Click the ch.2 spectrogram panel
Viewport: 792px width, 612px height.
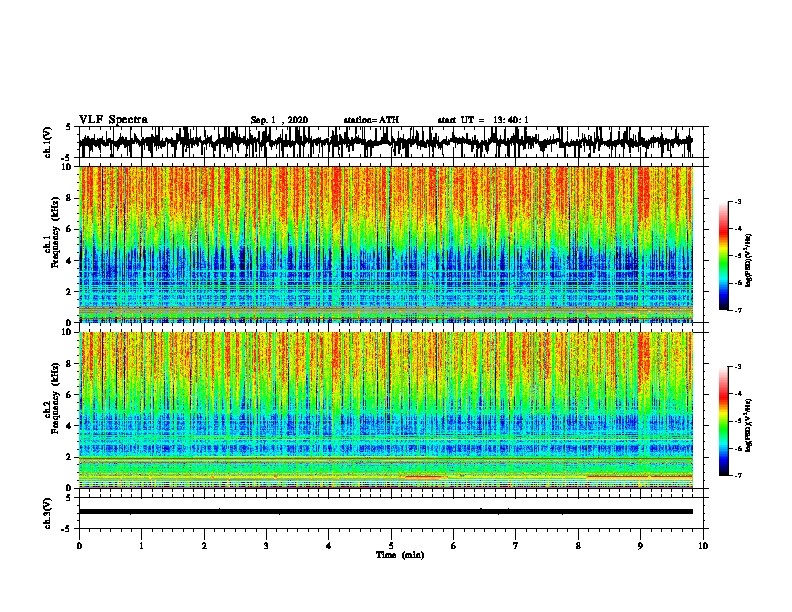point(386,410)
